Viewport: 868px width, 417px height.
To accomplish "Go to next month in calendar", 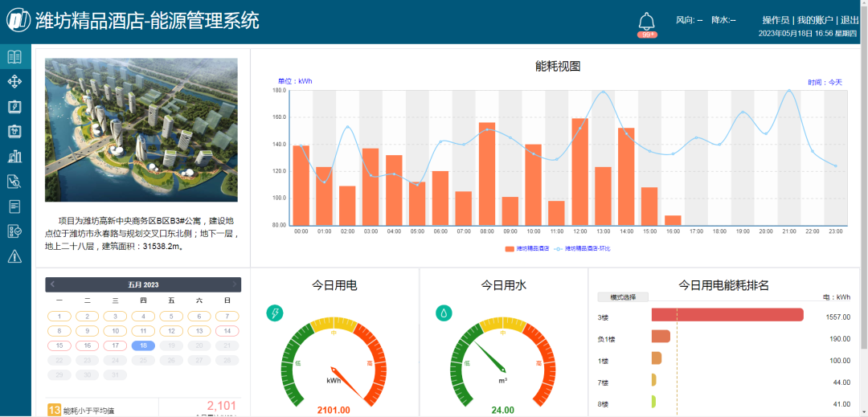I will tap(234, 284).
